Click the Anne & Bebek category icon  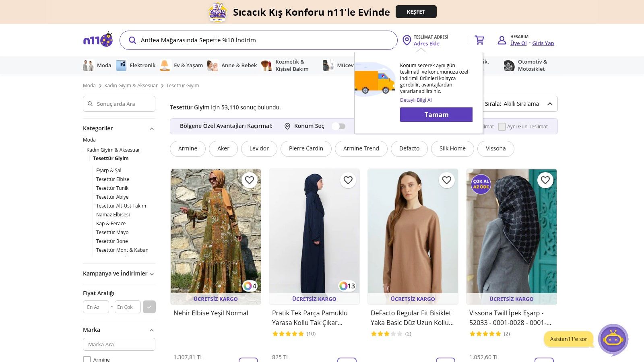point(213,65)
